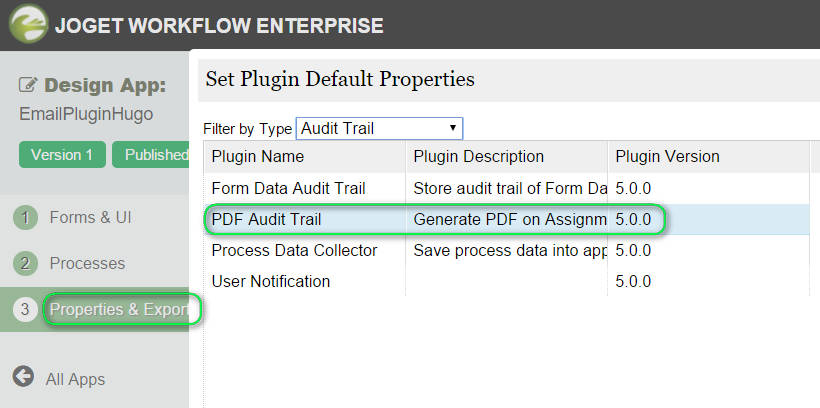Open the Forms & UI section
Viewport: 820px width, 408px height.
(x=90, y=217)
